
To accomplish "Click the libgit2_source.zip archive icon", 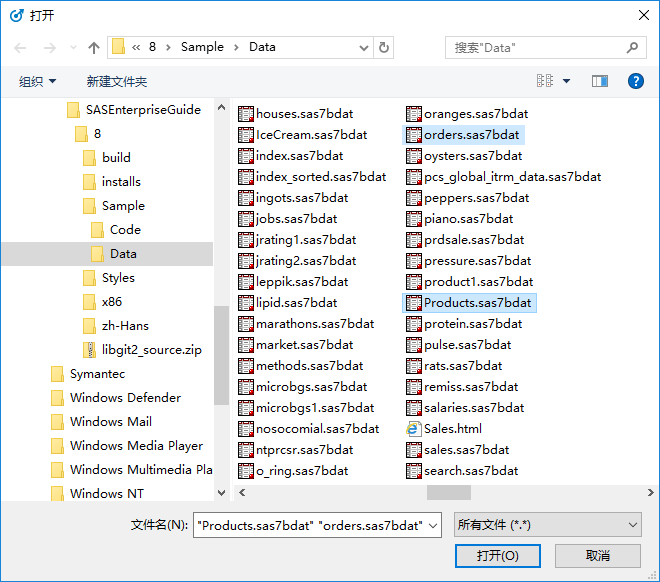I will (91, 350).
